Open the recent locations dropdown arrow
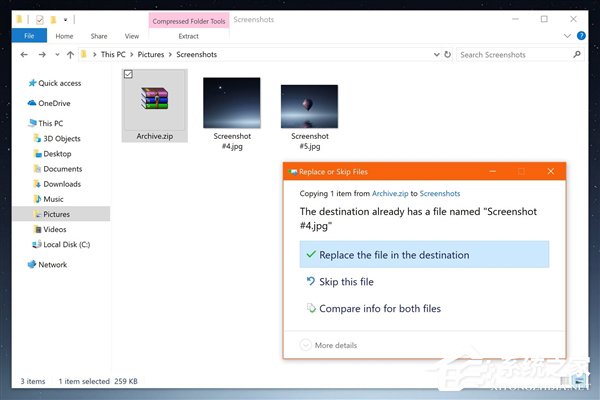The image size is (600, 400). tap(57, 55)
